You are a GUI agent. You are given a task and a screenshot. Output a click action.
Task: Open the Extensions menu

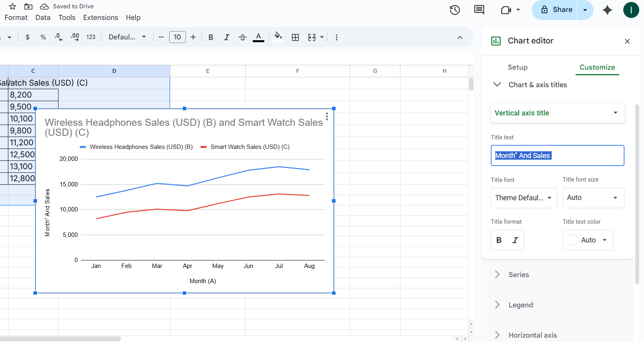coord(100,18)
